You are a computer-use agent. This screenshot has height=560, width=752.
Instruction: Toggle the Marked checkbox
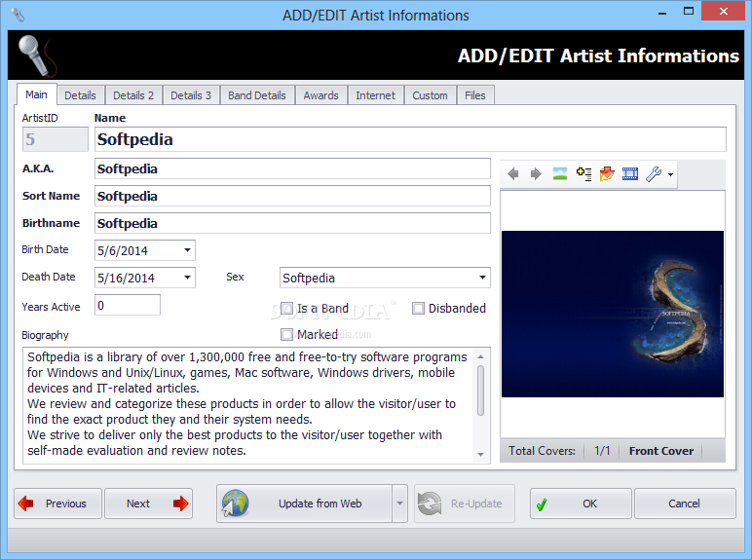(286, 334)
